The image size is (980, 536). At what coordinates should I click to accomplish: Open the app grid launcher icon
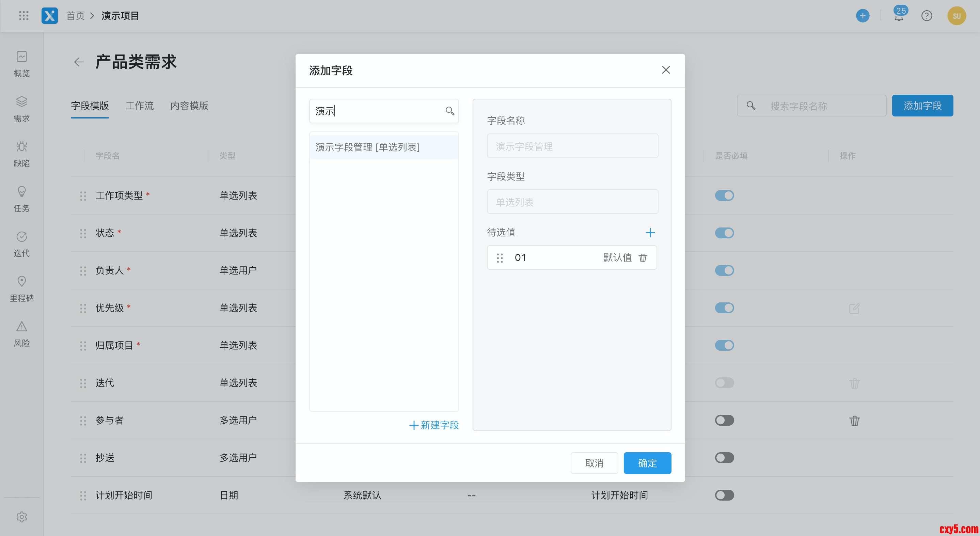click(x=23, y=16)
